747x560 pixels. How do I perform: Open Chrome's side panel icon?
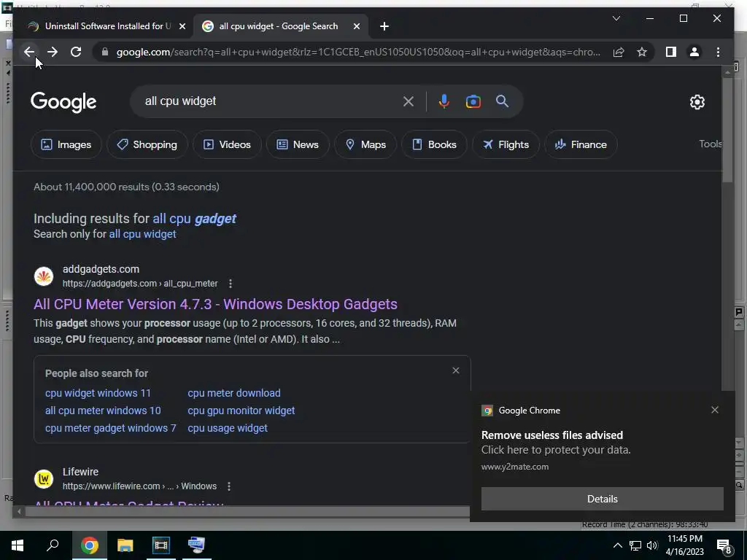(671, 52)
